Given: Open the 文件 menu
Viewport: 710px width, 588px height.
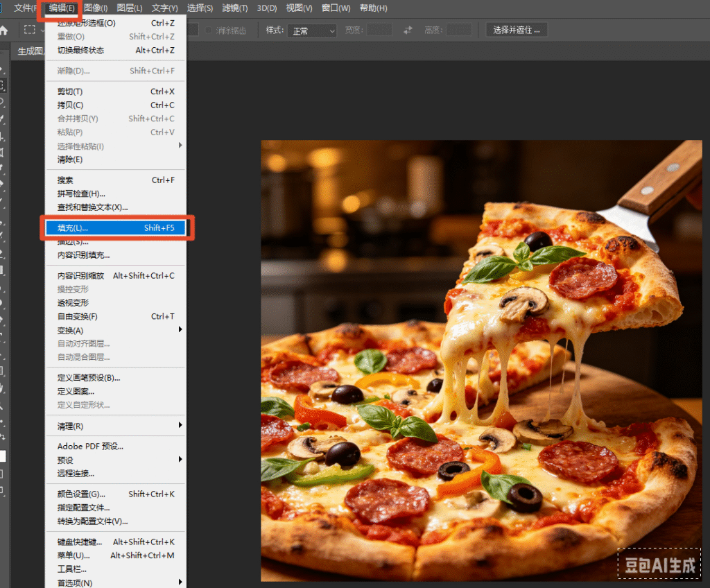Looking at the screenshot, I should (25, 8).
